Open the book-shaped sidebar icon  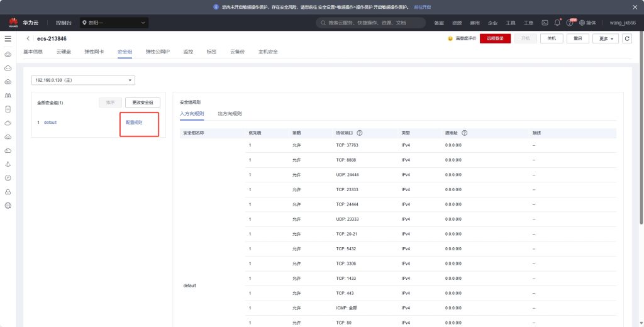tap(8, 96)
